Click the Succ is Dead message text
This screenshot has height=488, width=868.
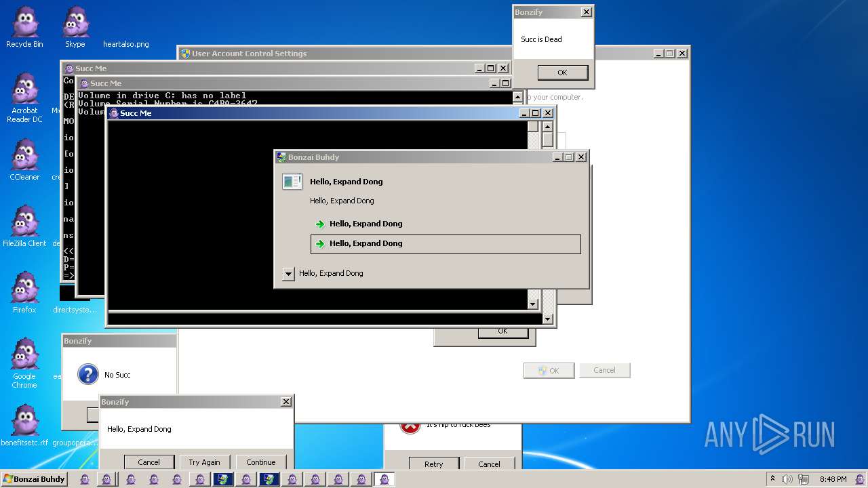coord(541,39)
